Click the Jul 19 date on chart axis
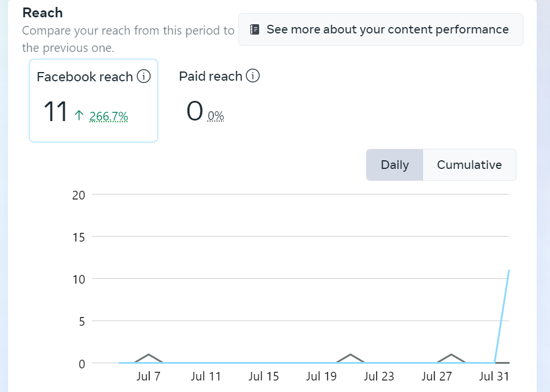550x392 pixels. 321,376
